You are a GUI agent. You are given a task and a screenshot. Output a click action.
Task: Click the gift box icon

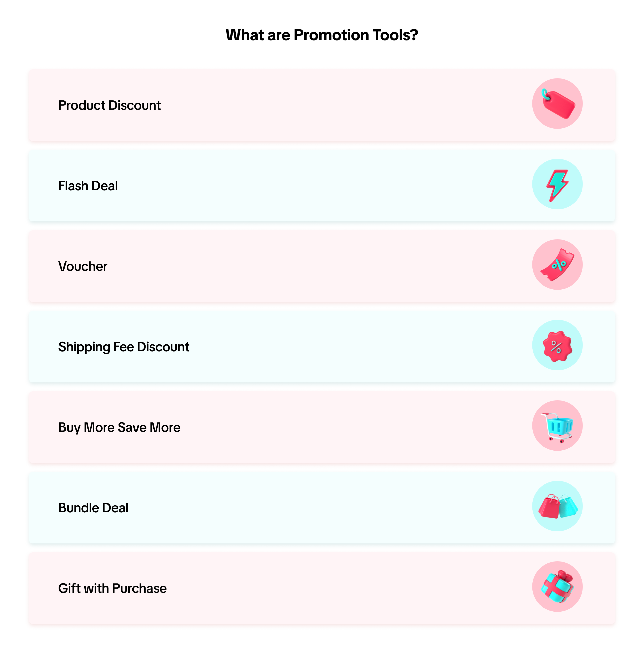tap(557, 587)
